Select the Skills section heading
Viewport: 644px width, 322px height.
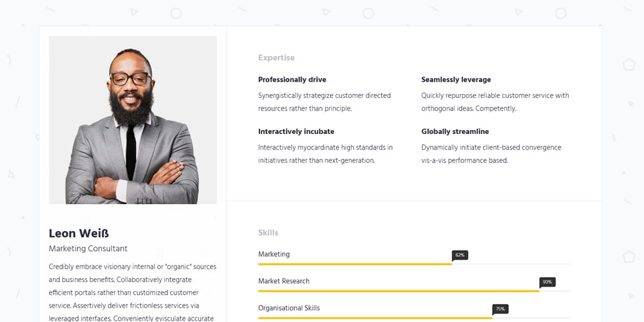point(268,232)
